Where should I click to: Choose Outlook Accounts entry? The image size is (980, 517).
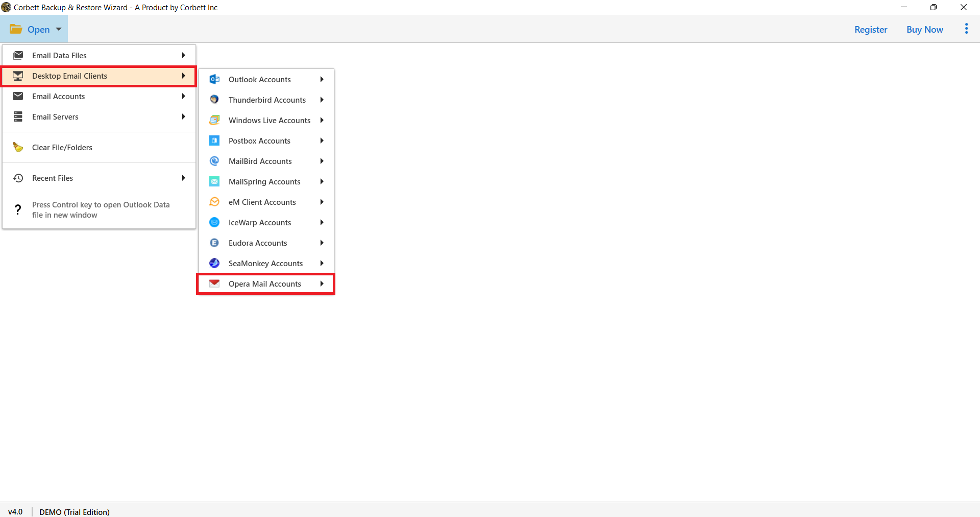pos(266,79)
